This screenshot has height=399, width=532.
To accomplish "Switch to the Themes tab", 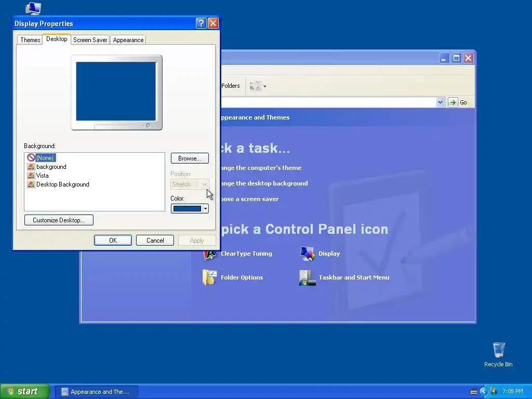I will coord(30,40).
